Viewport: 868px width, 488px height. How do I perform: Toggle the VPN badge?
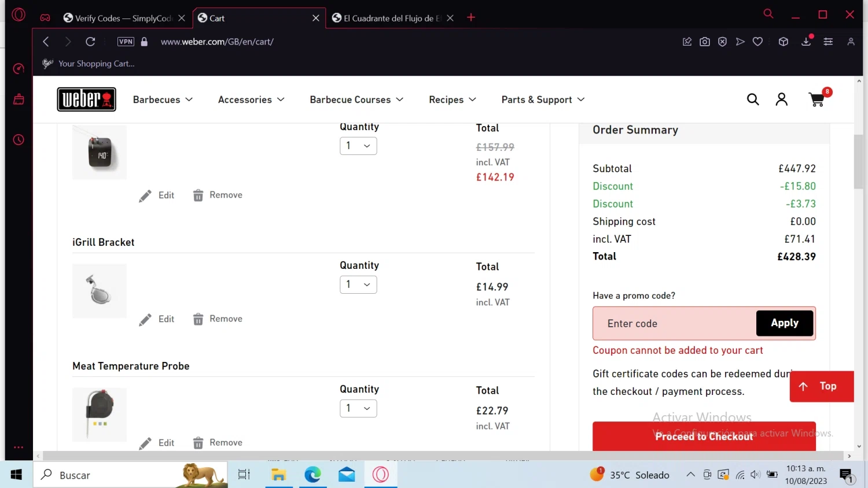click(x=126, y=42)
